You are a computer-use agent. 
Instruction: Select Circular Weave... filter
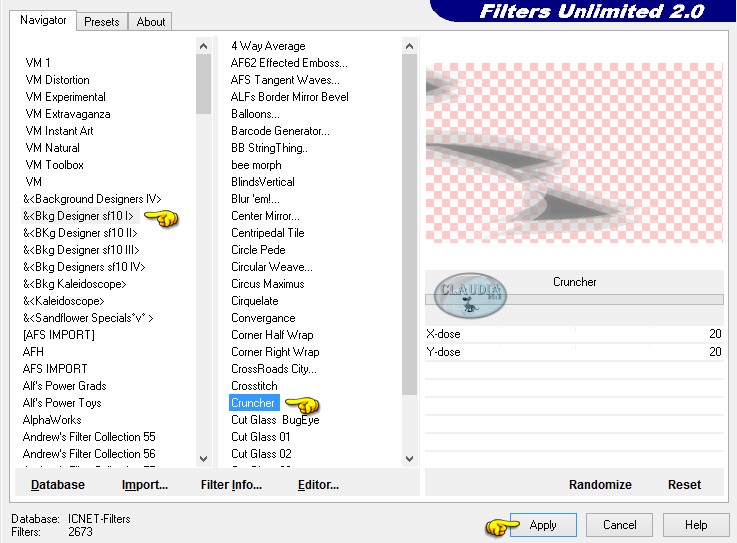pos(272,267)
